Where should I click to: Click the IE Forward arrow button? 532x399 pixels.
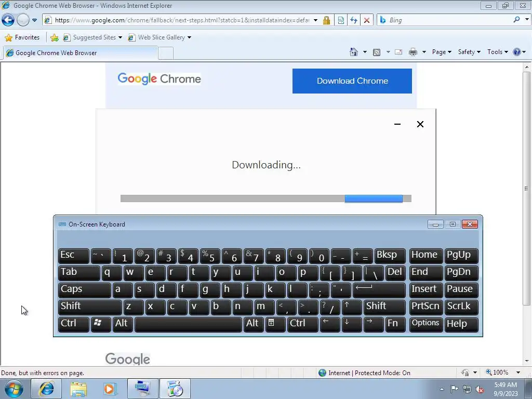click(x=23, y=20)
